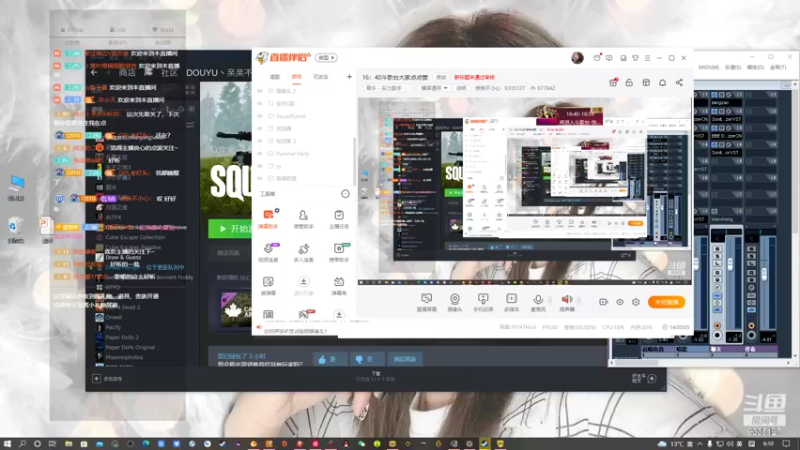The height and width of the screenshot is (450, 800).
Task: Click 说明 button in info bar
Action: click(461, 88)
